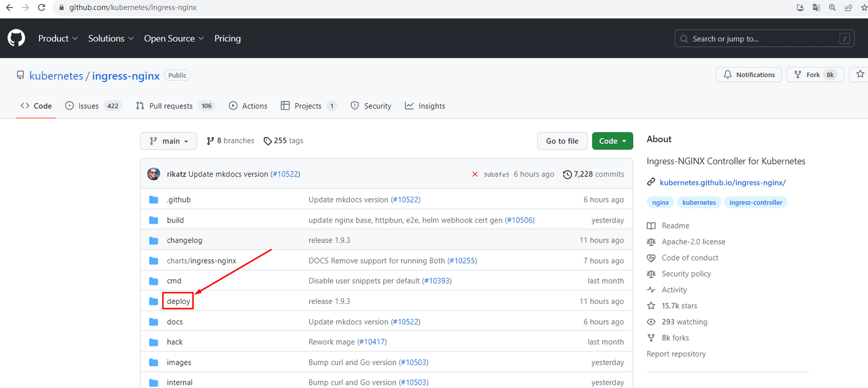Click the browser zoom magnifier icon
Screen dimensions: 868x388
832,8
